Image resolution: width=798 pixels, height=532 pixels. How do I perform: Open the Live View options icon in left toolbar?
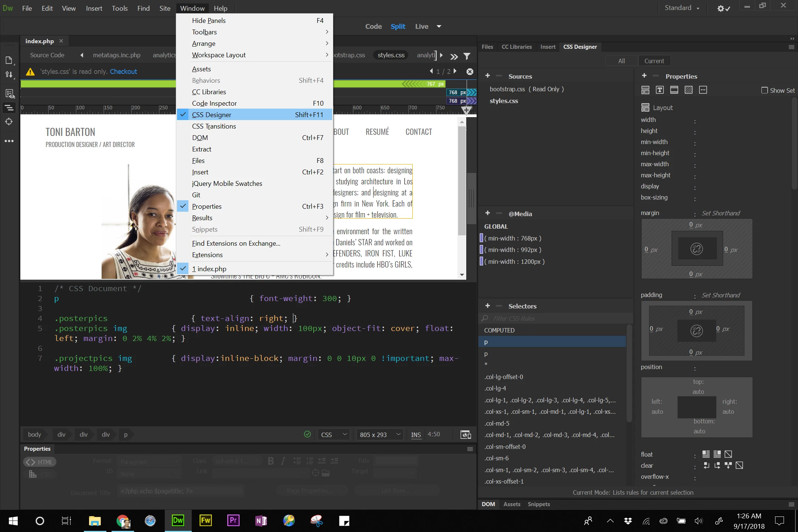[x=9, y=93]
